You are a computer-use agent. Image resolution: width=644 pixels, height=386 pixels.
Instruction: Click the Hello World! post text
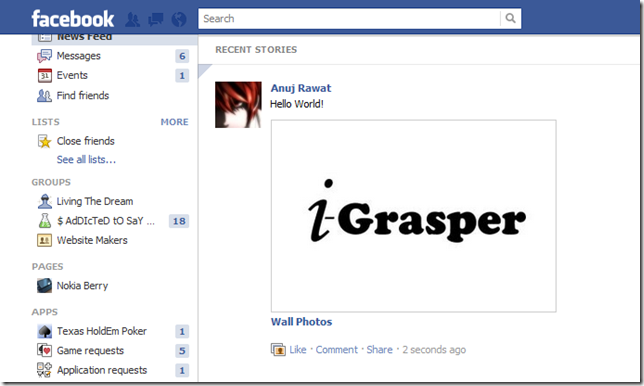coord(297,104)
